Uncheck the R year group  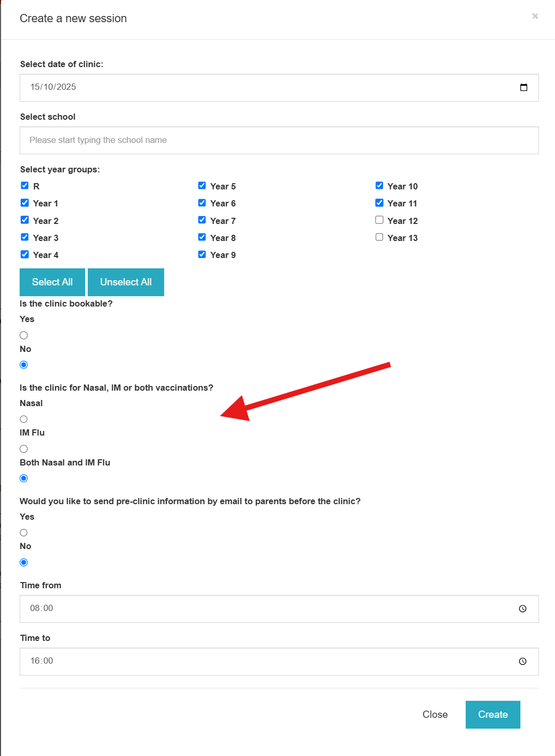[25, 186]
